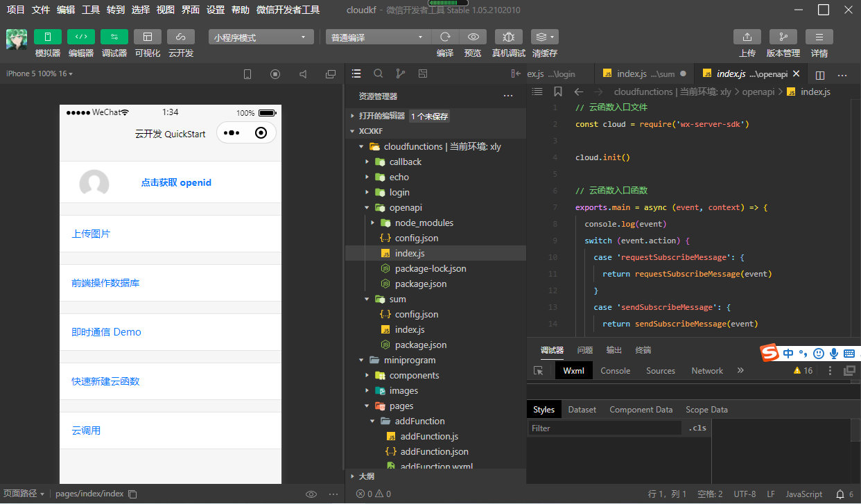Open the resource manager more options menu
This screenshot has height=504, width=861.
tap(508, 96)
